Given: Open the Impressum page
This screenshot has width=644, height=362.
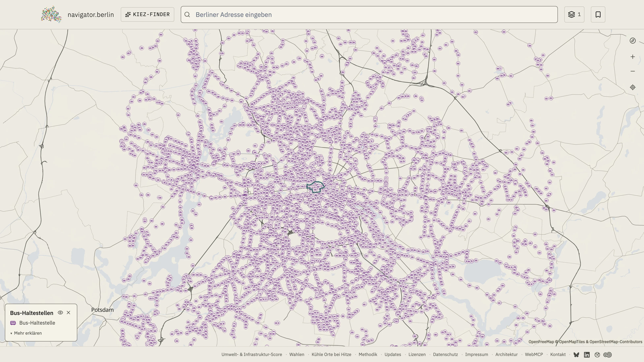Looking at the screenshot, I should [477, 355].
